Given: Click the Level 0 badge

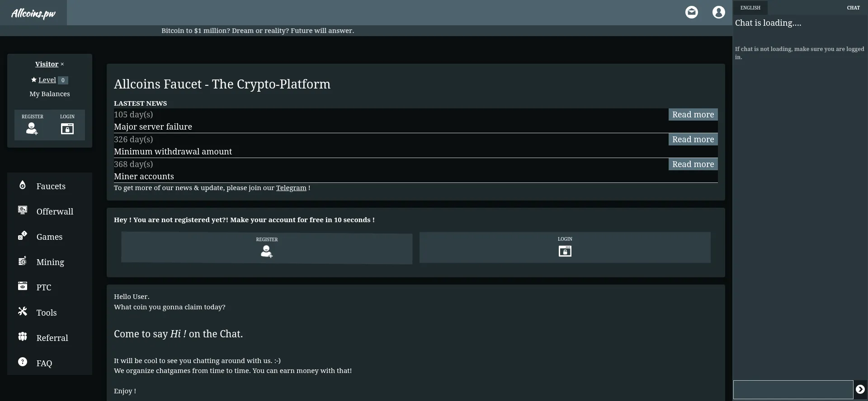Looking at the screenshot, I should (x=63, y=80).
